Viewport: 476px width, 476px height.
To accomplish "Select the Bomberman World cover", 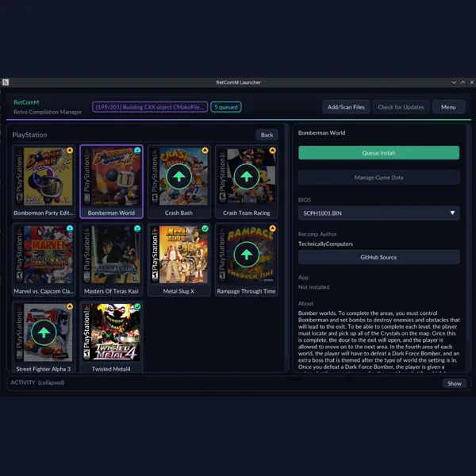I will pyautogui.click(x=112, y=177).
